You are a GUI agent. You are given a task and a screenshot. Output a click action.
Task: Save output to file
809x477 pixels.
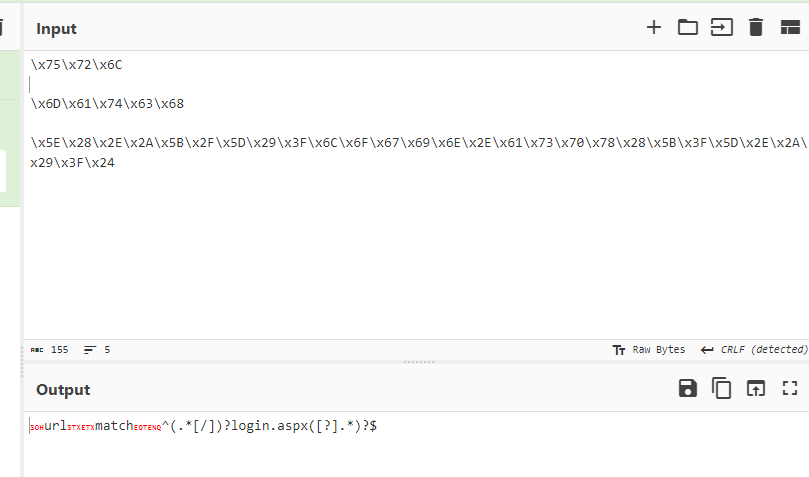[x=688, y=388]
